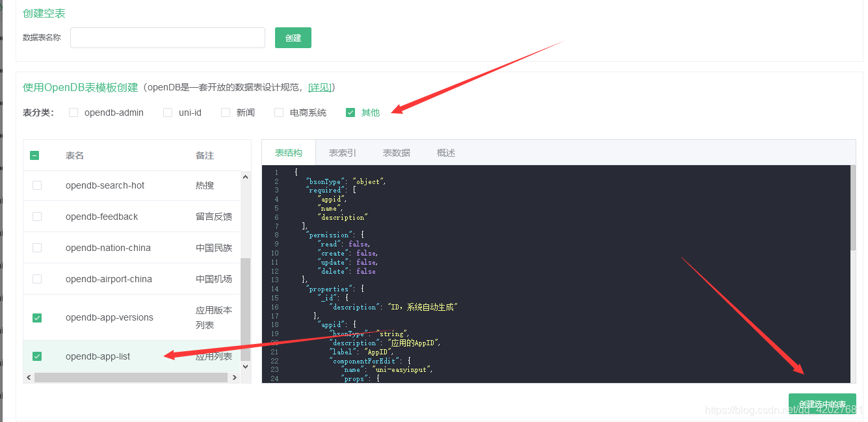Click the 留言反馈 remark cell
The width and height of the screenshot is (868, 422).
214,217
